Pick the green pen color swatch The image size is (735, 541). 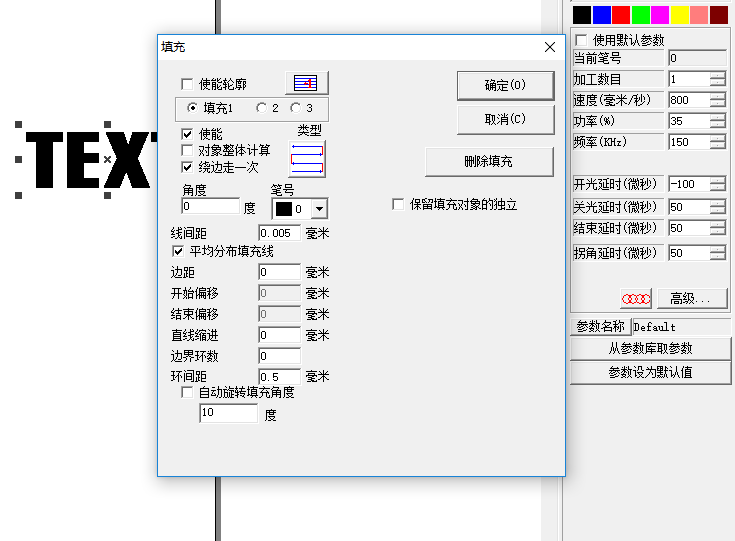(641, 15)
